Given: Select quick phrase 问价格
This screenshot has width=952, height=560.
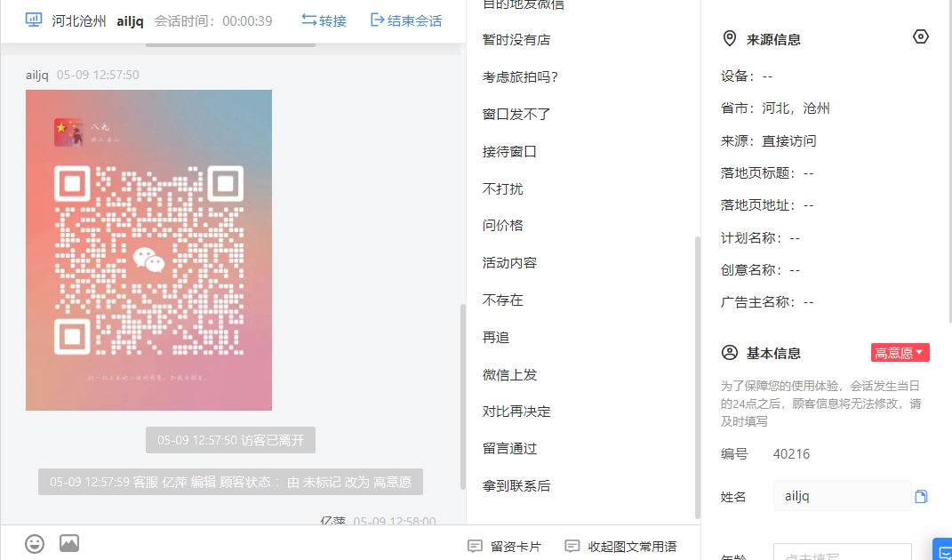Looking at the screenshot, I should click(x=503, y=226).
